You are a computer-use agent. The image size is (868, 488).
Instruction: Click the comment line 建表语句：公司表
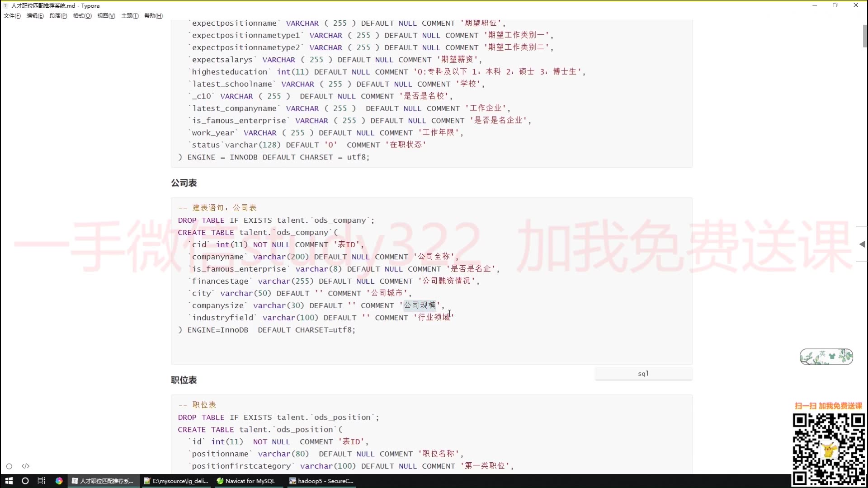pos(217,208)
